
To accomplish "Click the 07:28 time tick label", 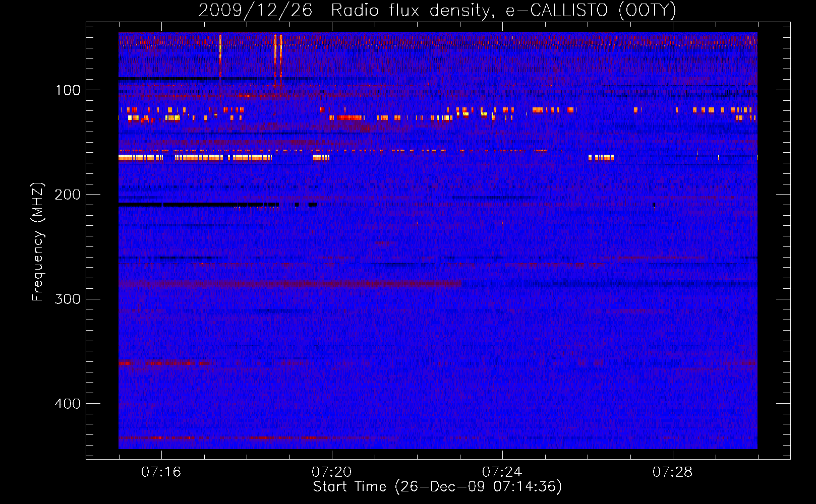I will click(673, 472).
